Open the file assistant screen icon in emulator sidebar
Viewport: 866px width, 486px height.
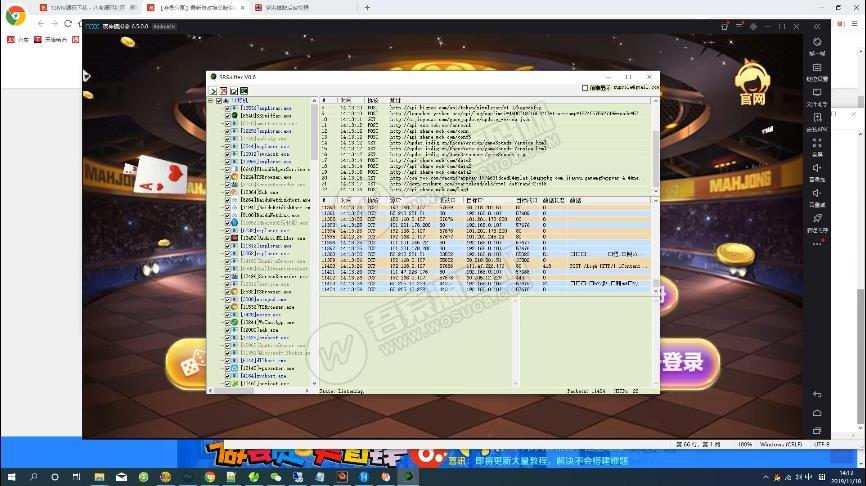pos(817,93)
